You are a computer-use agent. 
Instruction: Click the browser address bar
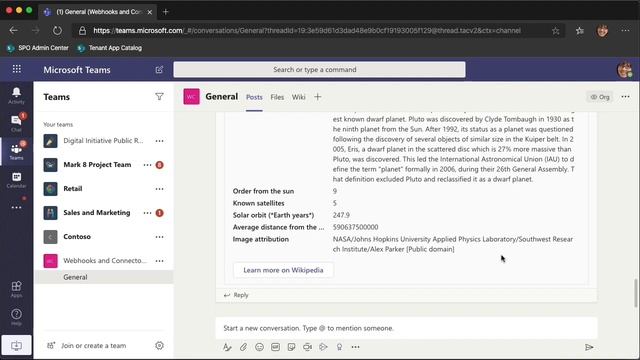click(x=318, y=31)
